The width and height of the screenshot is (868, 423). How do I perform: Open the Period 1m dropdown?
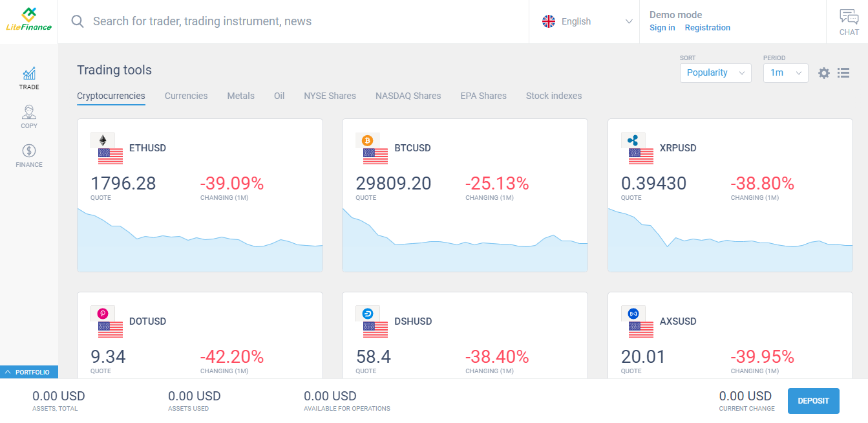785,73
